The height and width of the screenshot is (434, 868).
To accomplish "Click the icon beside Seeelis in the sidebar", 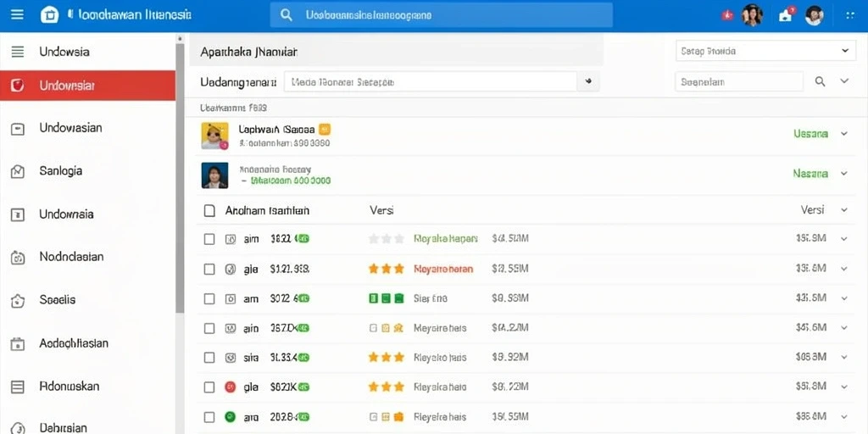I will [x=18, y=301].
